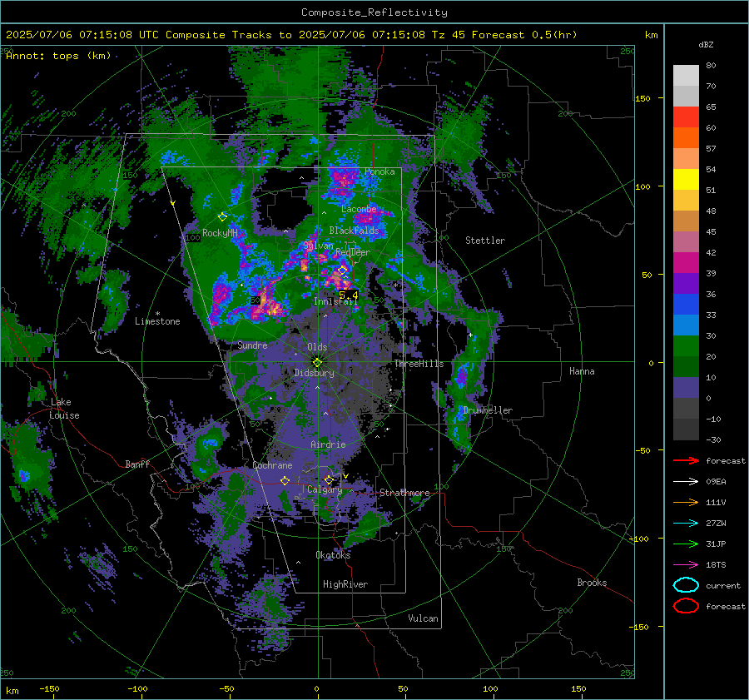Select the magenta 18TS track arrow

coord(686,565)
